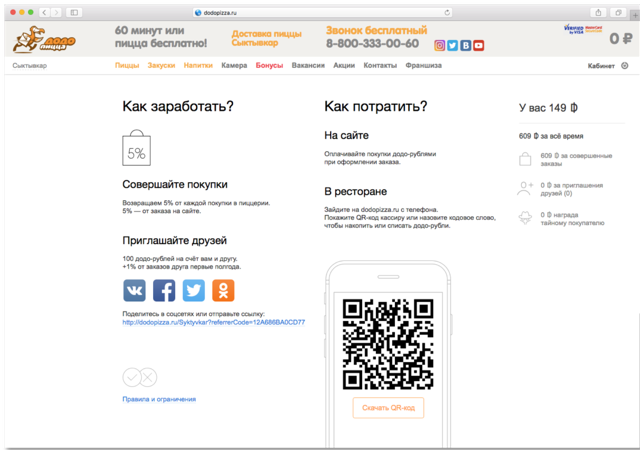The width and height of the screenshot is (640, 450).
Task: Click the gear icon next to Кабинет
Action: [624, 66]
